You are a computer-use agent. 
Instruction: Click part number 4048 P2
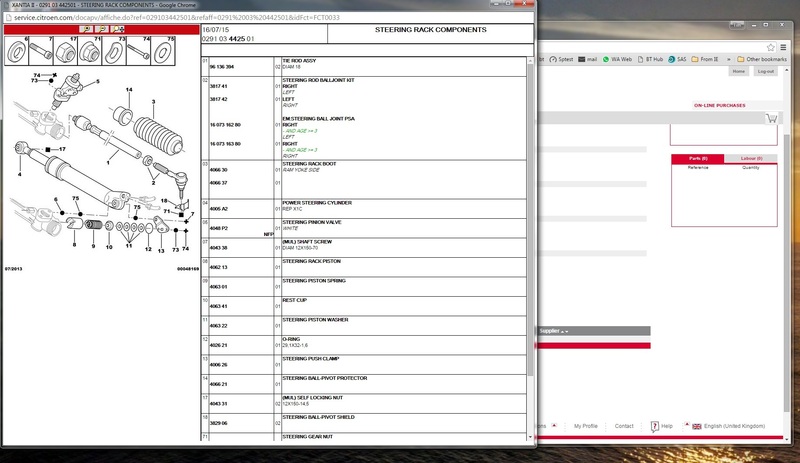click(x=218, y=228)
